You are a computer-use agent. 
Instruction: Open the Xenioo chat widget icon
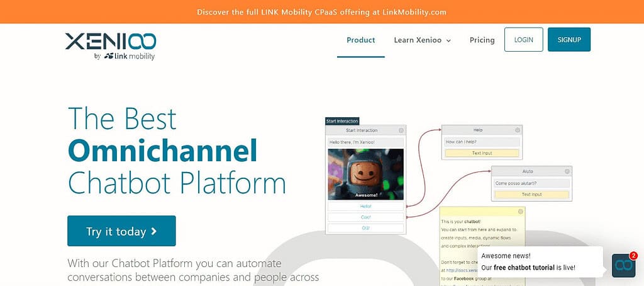(x=623, y=265)
